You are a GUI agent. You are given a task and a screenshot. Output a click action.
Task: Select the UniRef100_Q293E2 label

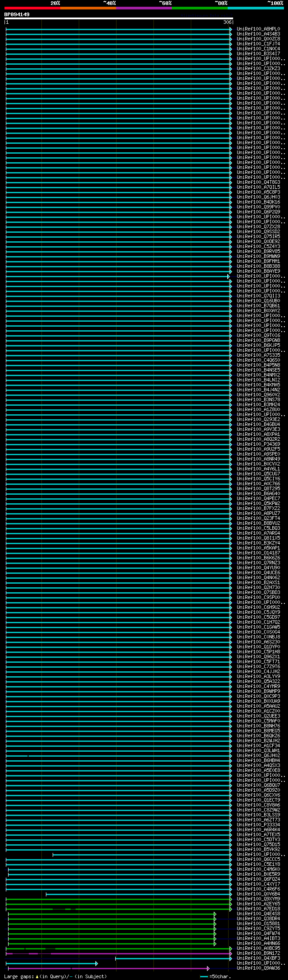point(258,419)
